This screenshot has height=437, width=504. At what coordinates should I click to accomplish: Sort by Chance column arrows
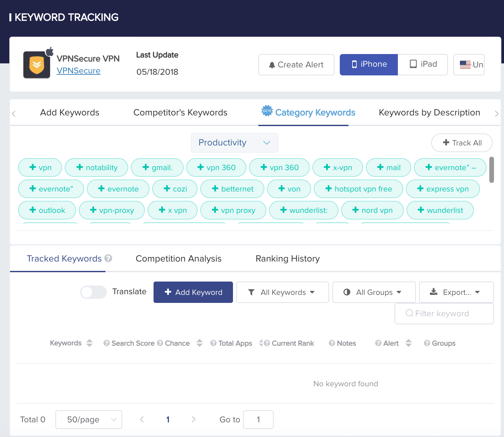(200, 343)
